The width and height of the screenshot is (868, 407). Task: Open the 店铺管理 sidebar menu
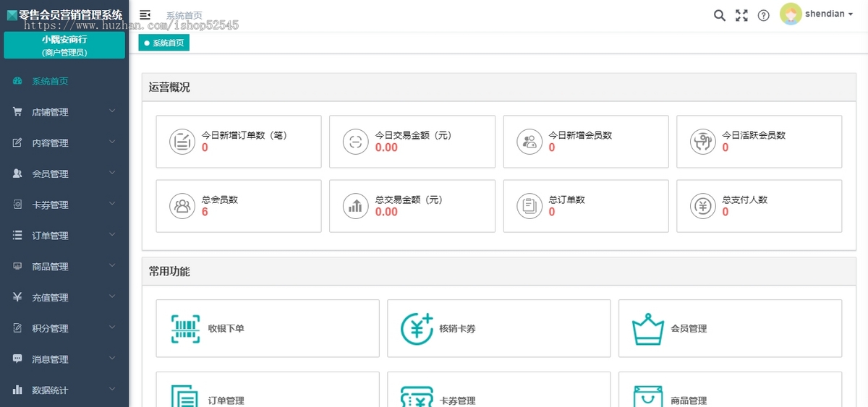coord(64,112)
